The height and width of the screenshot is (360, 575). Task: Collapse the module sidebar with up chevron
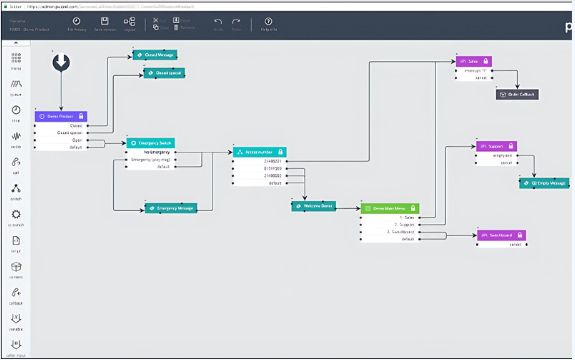pos(16,43)
